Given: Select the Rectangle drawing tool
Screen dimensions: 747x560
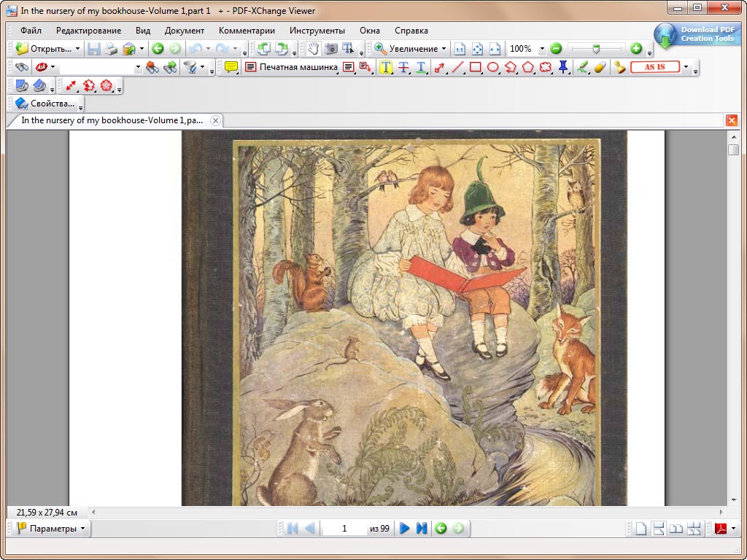Looking at the screenshot, I should (x=475, y=67).
